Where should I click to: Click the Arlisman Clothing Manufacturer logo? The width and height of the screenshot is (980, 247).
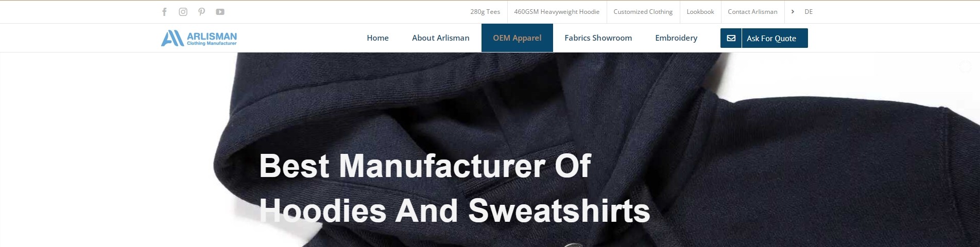tap(199, 38)
